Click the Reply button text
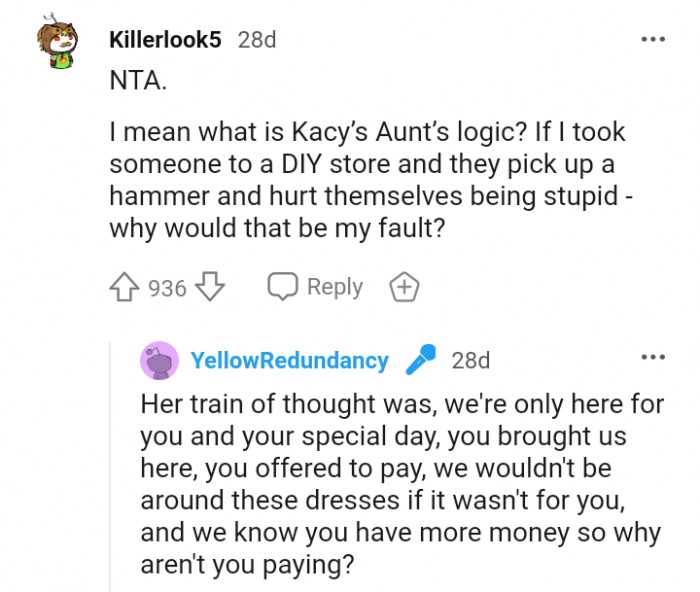This screenshot has width=700, height=592. click(x=335, y=287)
